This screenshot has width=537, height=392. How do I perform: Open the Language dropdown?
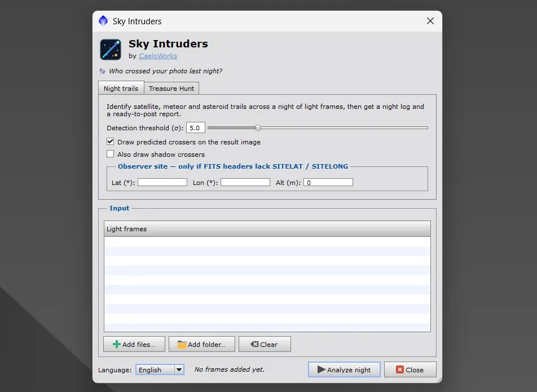point(160,370)
